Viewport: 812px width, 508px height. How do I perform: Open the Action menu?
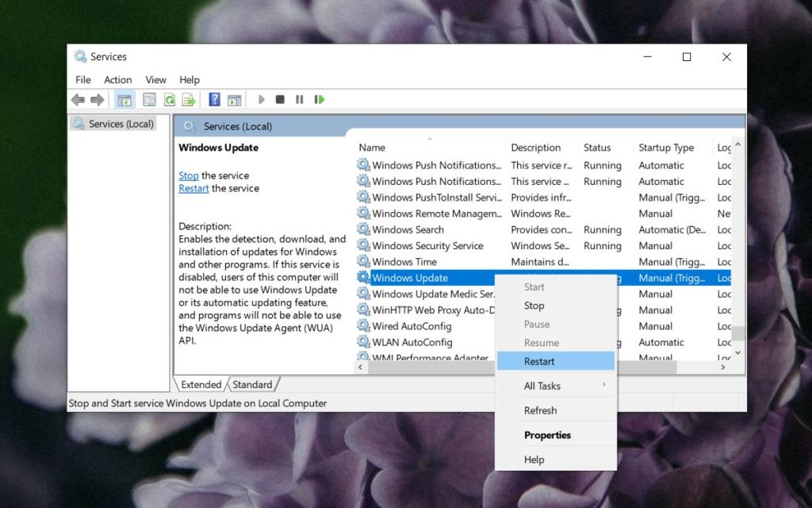[117, 79]
